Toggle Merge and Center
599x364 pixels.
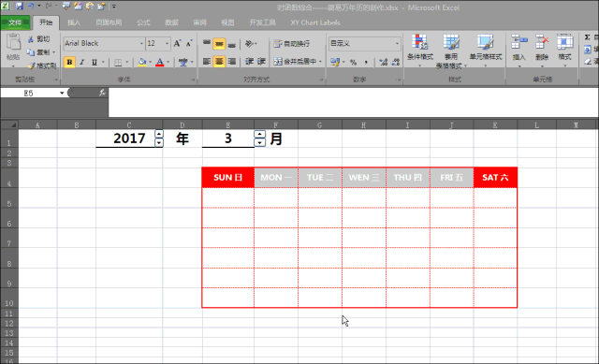click(x=296, y=62)
